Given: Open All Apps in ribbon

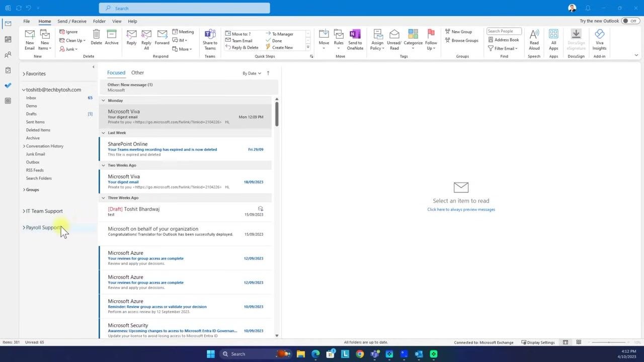Looking at the screenshot, I should (553, 40).
